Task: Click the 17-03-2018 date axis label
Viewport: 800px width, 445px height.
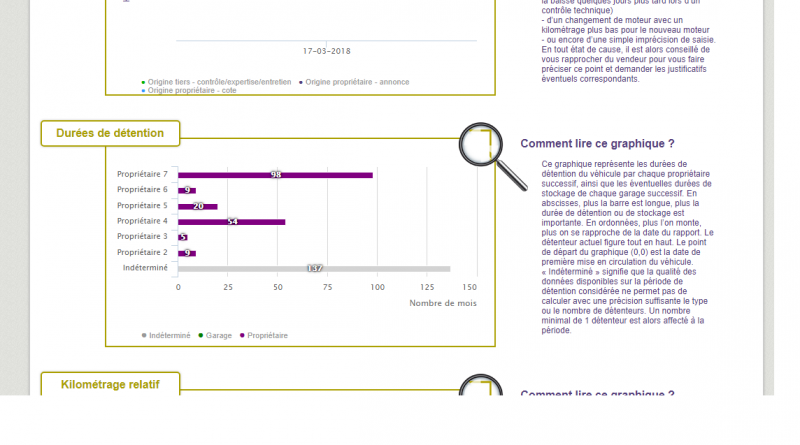Action: (327, 51)
